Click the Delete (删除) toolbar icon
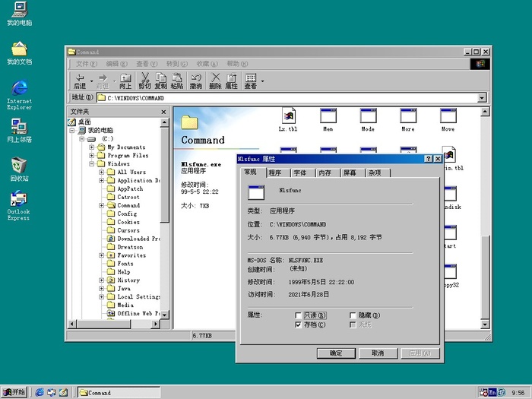Image resolution: width=532 pixels, height=399 pixels. point(215,81)
